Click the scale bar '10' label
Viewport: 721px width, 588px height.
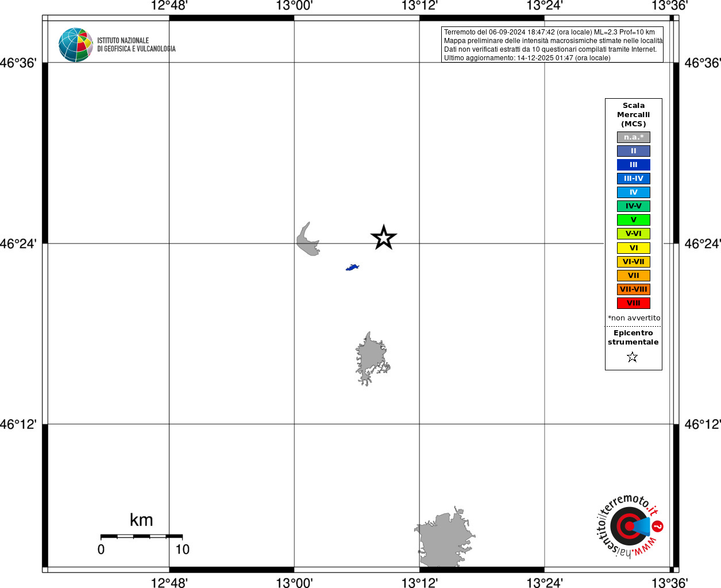(x=183, y=550)
